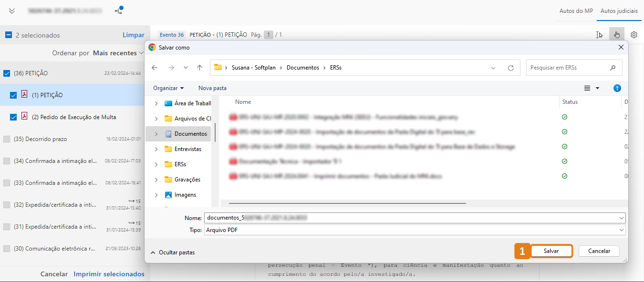Viewport: 644px width, 282px height.
Task: Click the Imprimir selecionados link
Action: pyautogui.click(x=109, y=274)
